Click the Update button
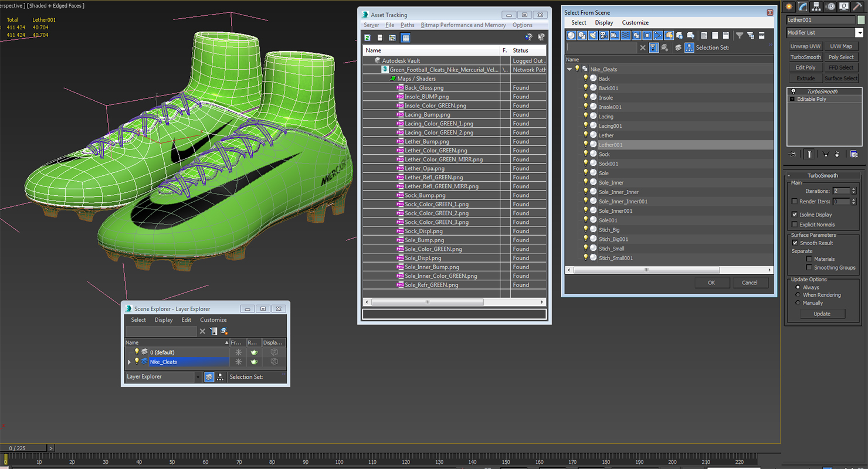Viewport: 868px width, 469px height. 822,314
